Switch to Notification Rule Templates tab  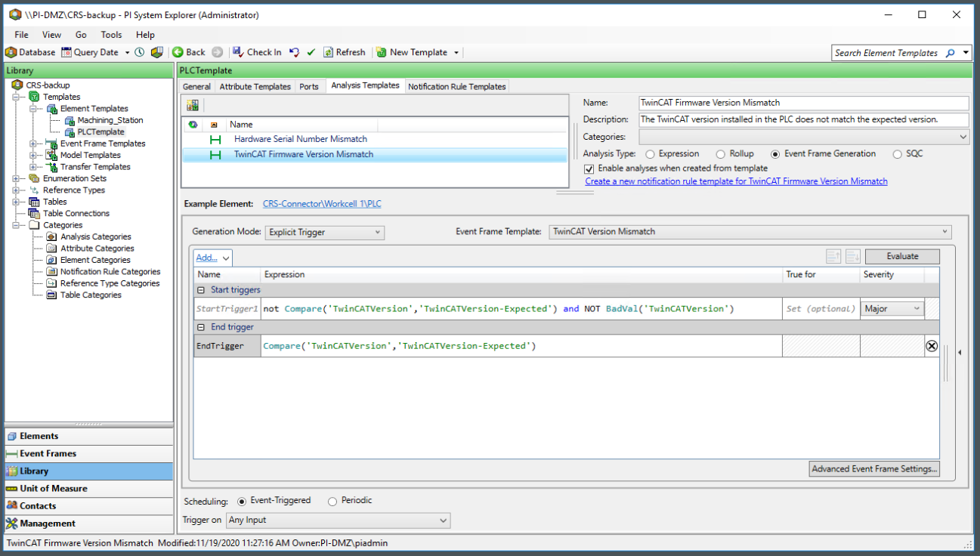click(456, 87)
